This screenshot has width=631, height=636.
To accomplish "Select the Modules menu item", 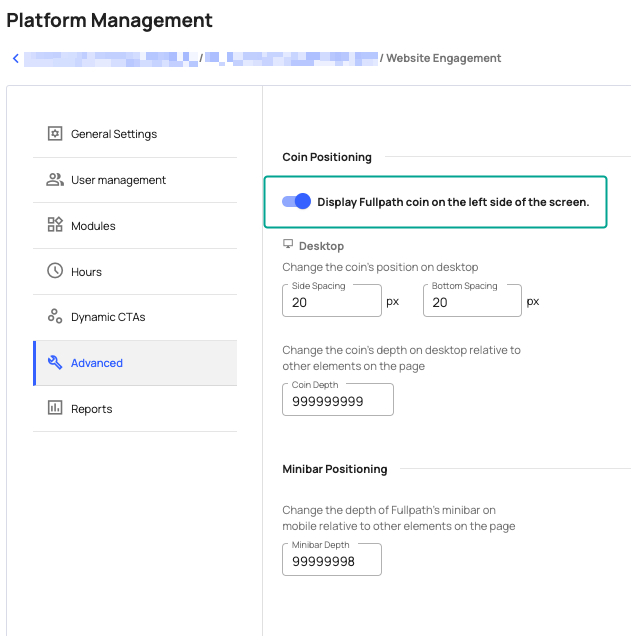I will [x=93, y=226].
